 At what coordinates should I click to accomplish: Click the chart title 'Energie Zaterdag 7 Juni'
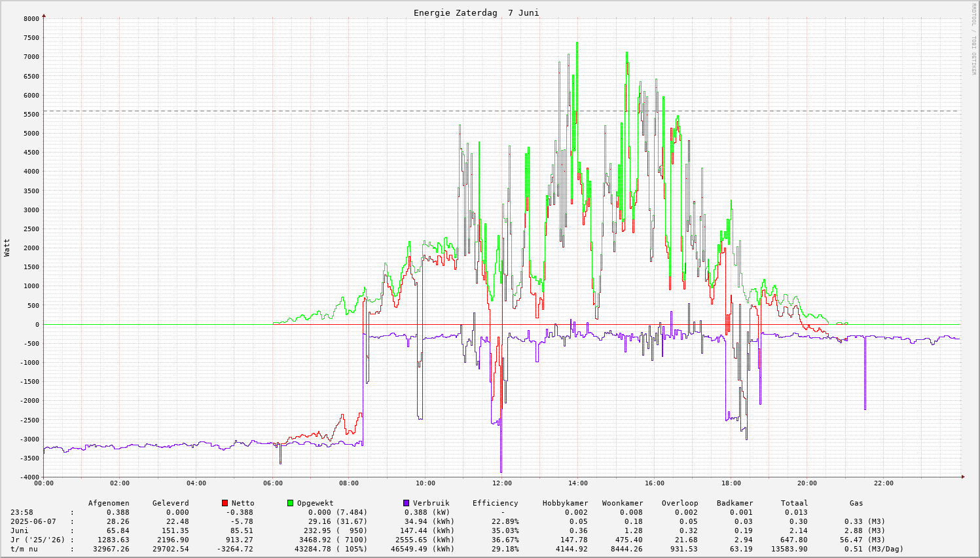(x=476, y=13)
